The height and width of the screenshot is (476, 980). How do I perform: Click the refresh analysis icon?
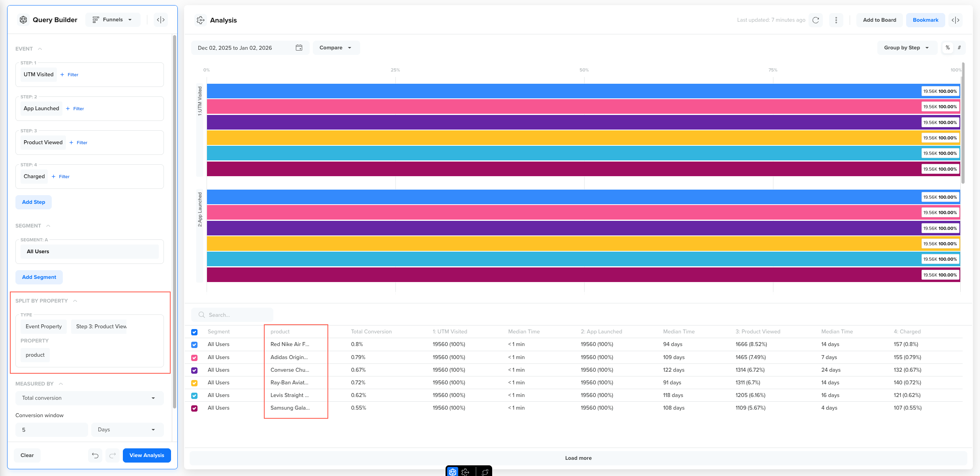pyautogui.click(x=816, y=20)
